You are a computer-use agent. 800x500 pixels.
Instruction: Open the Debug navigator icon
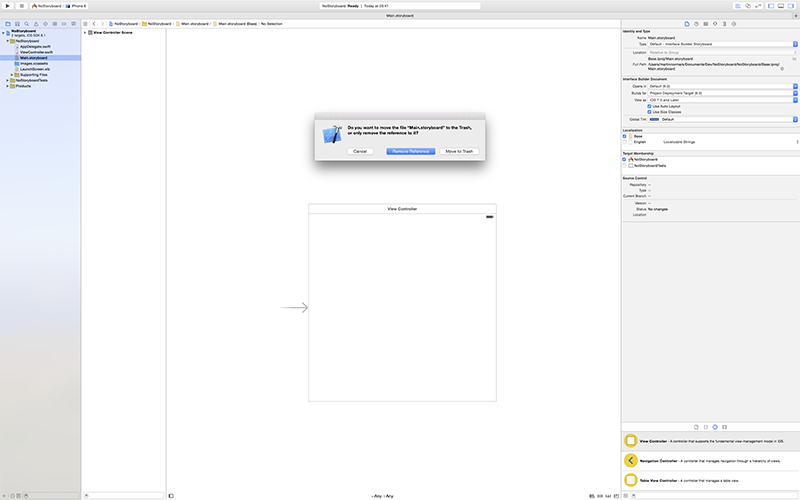point(55,24)
